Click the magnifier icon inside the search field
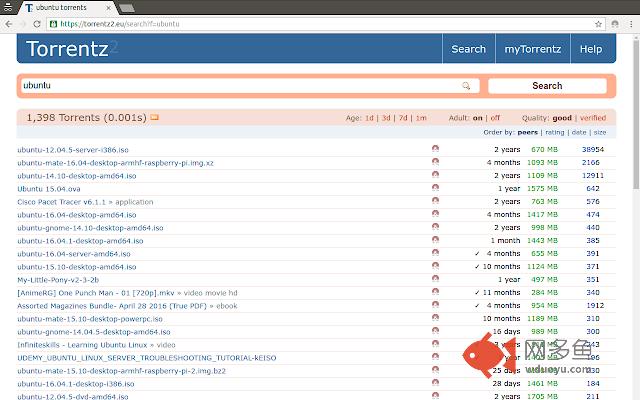Screen dimensions: 640x400 466,86
